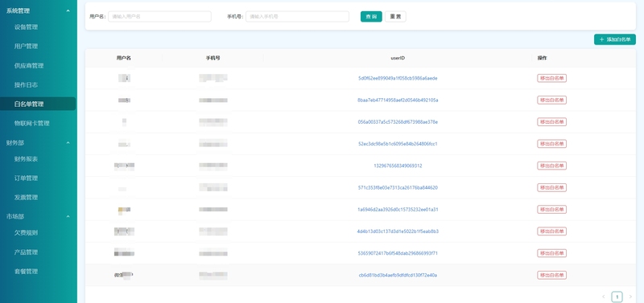Click the 查询 search button
This screenshot has height=303, width=644.
coord(371,16)
